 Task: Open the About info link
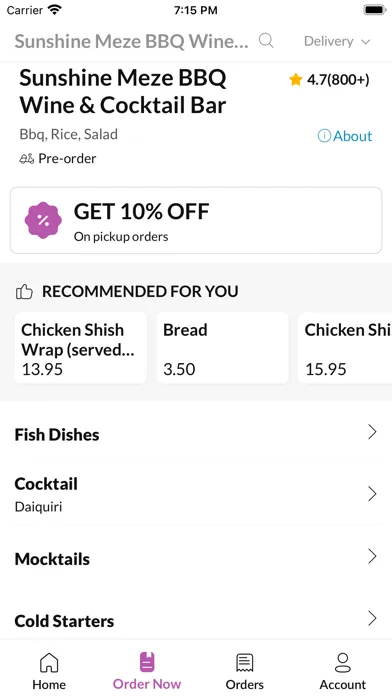coord(345,136)
